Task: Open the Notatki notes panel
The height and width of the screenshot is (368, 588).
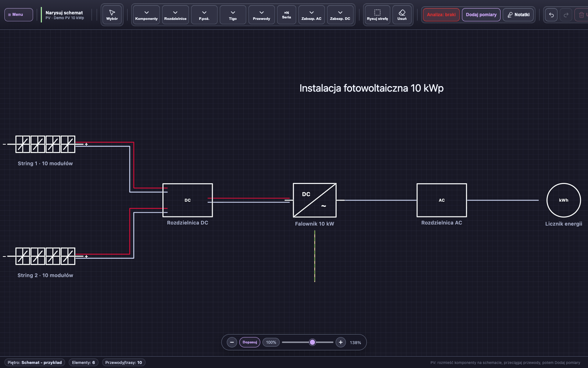Action: [518, 15]
